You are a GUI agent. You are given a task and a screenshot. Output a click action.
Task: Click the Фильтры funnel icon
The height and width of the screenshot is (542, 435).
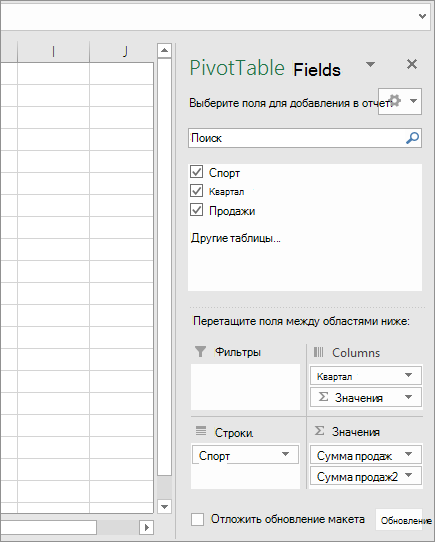(x=201, y=351)
